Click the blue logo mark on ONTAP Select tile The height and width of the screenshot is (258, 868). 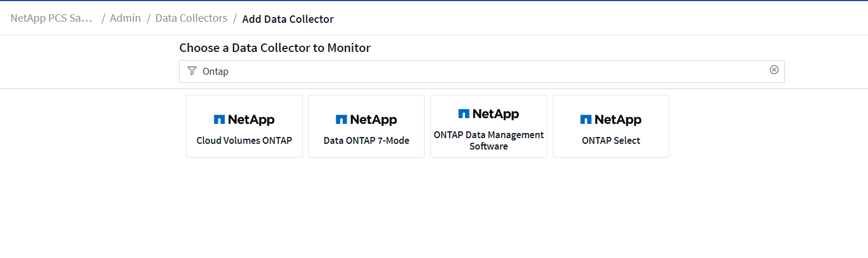586,120
